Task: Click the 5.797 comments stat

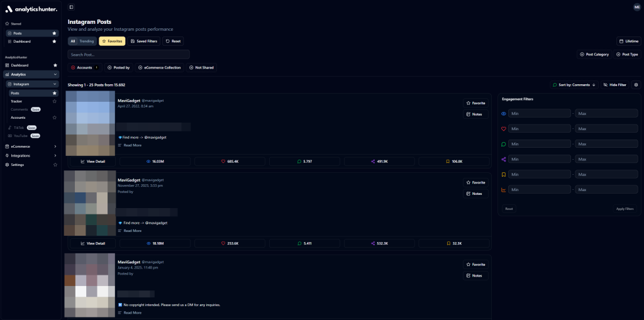Action: click(304, 162)
